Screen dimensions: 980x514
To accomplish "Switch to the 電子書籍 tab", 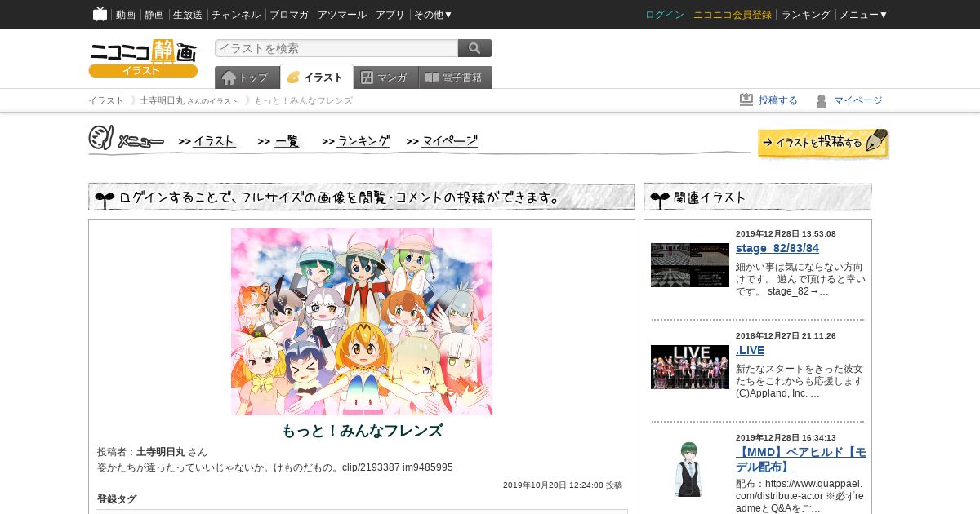I will (x=456, y=78).
